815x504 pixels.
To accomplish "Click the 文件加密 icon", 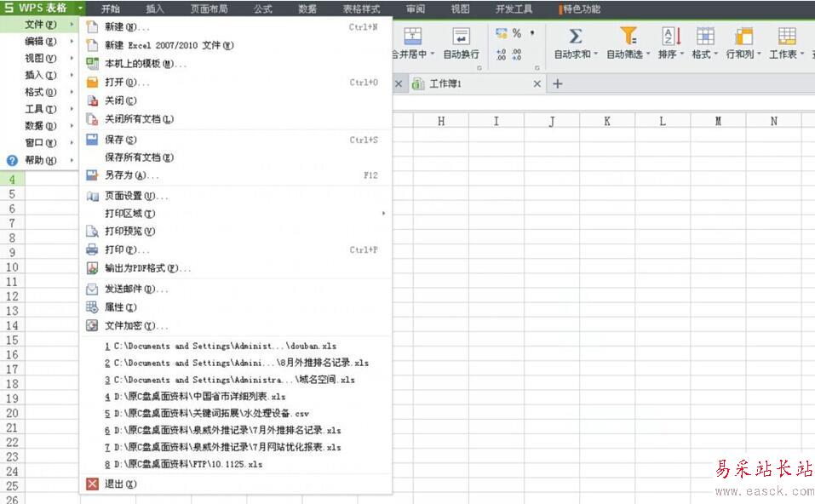I will [92, 326].
